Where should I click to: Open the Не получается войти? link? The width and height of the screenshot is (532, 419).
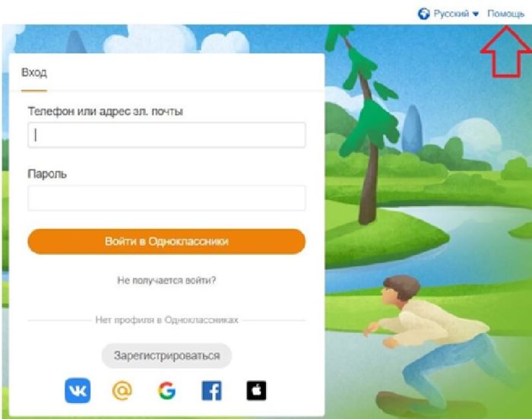point(166,281)
